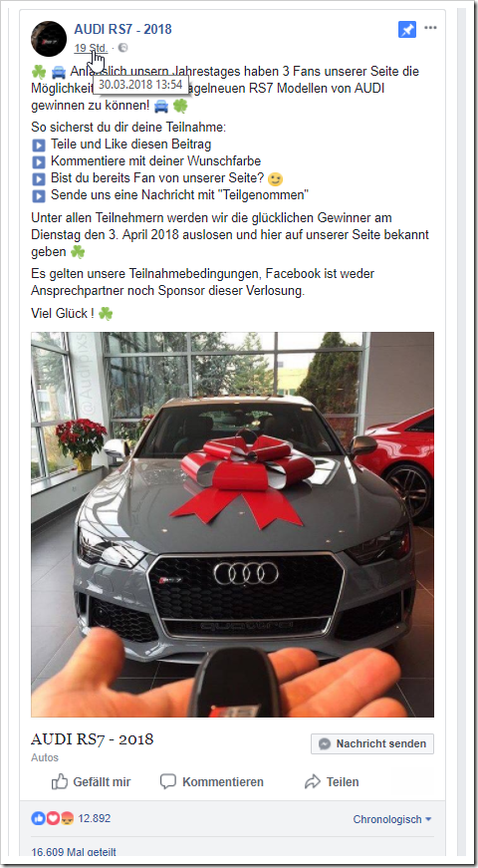
Task: Click the 16.609 Mal geteilt shares link
Action: tap(75, 852)
